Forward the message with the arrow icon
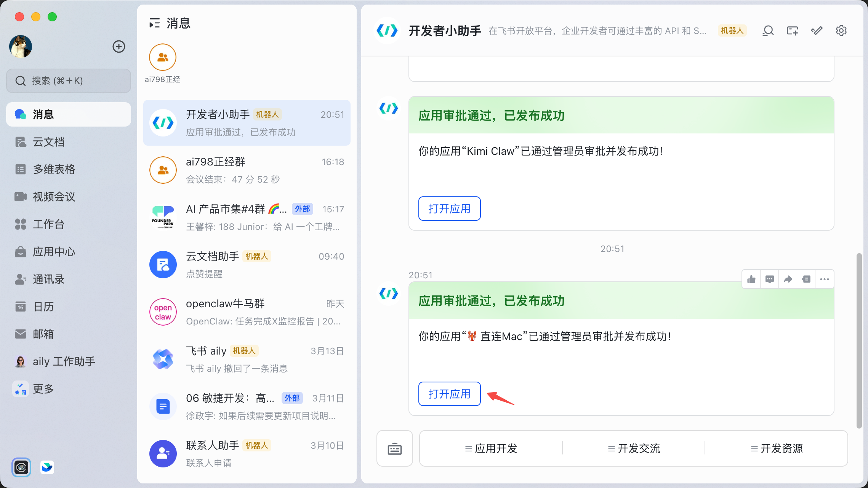Viewport: 868px width, 488px height. tap(788, 279)
